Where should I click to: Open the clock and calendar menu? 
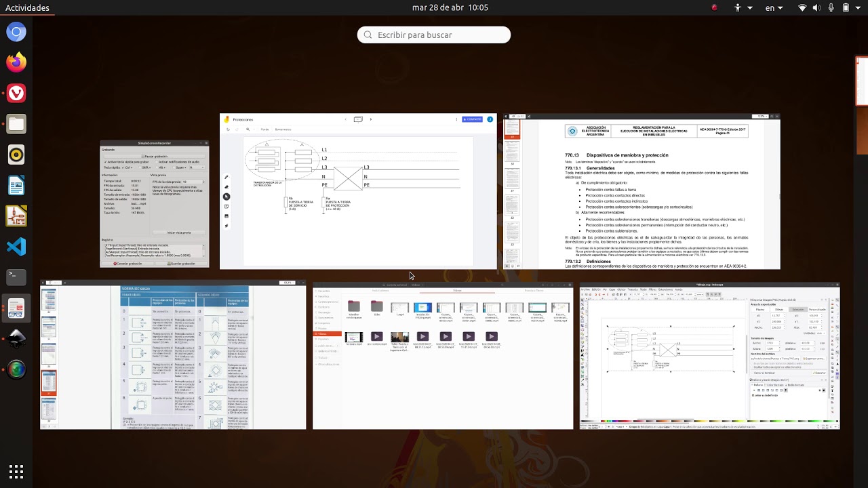pos(450,8)
